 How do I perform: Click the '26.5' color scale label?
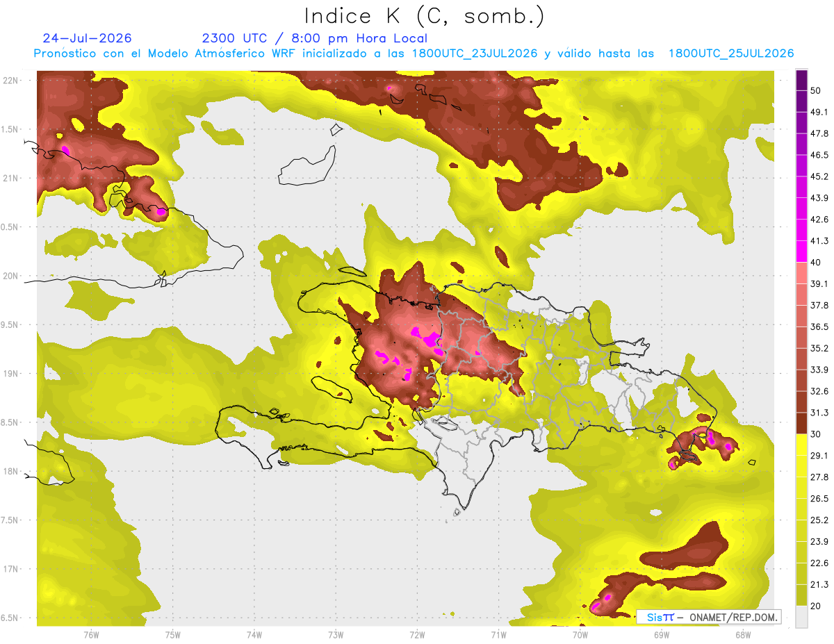point(819,498)
